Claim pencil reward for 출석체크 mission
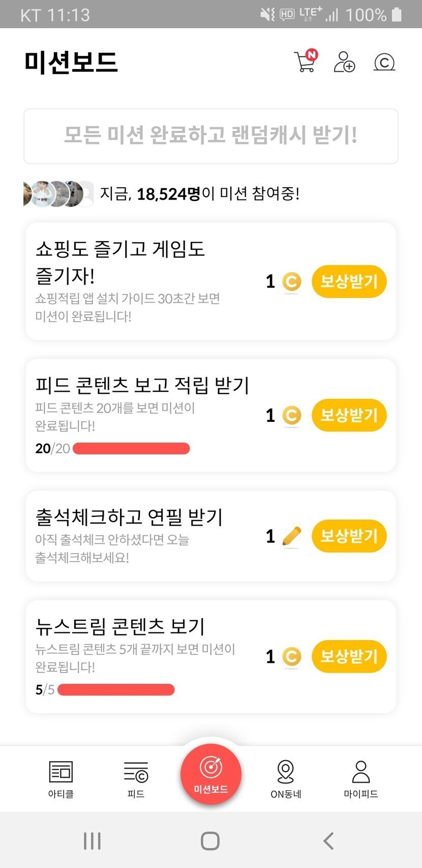422x868 pixels. [349, 536]
